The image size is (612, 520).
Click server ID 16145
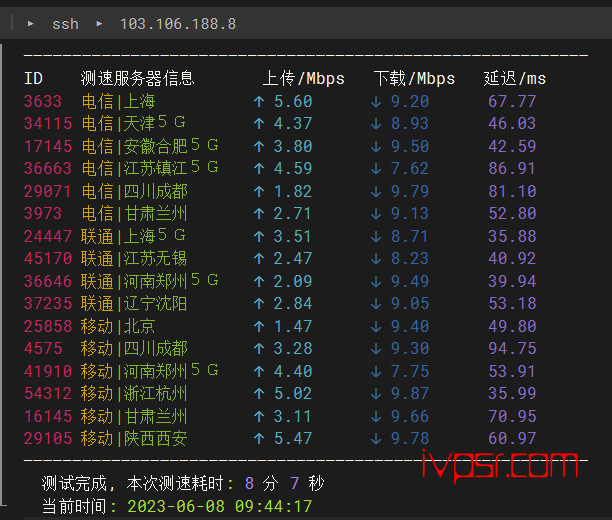48,416
